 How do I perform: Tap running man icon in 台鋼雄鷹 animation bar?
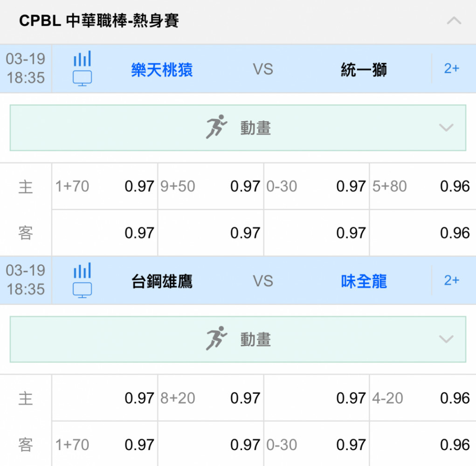216,339
